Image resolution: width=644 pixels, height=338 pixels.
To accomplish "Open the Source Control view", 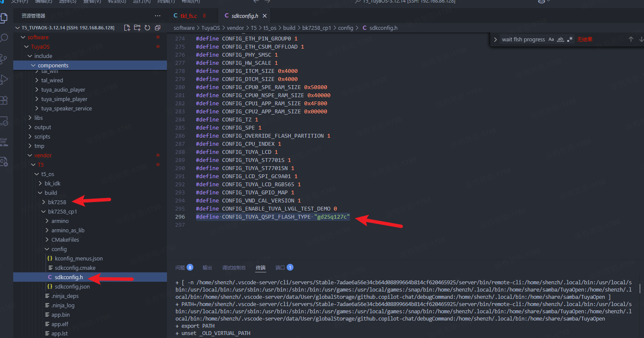I will tap(4, 59).
